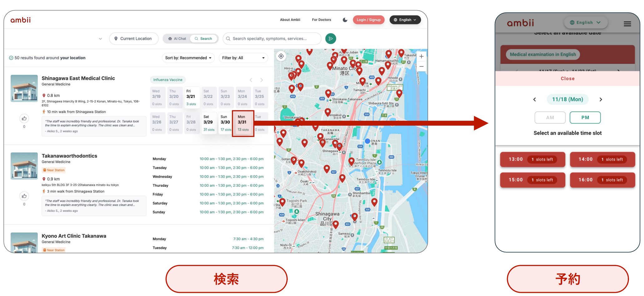
Task: Zoom in on the map
Action: coord(421,56)
